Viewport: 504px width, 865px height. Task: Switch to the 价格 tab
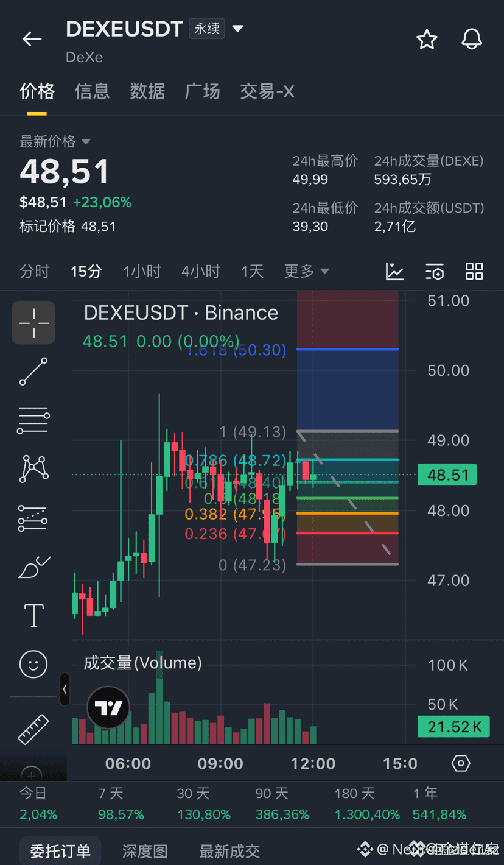pos(37,91)
